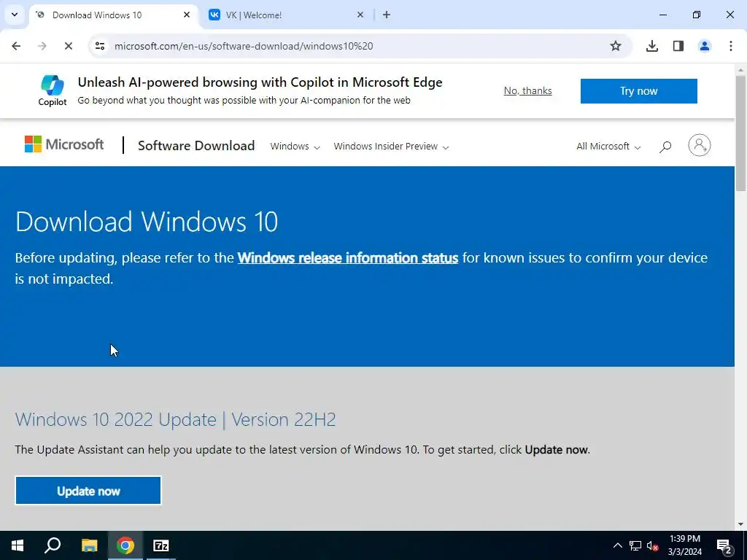Screen dimensions: 747x560
Task: Stop loading the page
Action: pyautogui.click(x=68, y=46)
